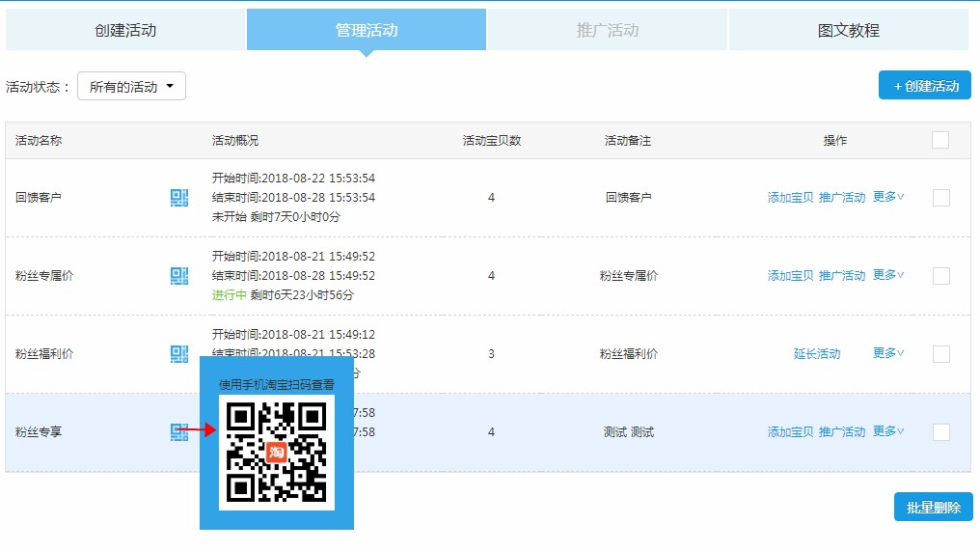Screen dimensions: 980x552
Task: Switch to the 管理活动 tab
Action: point(367,30)
